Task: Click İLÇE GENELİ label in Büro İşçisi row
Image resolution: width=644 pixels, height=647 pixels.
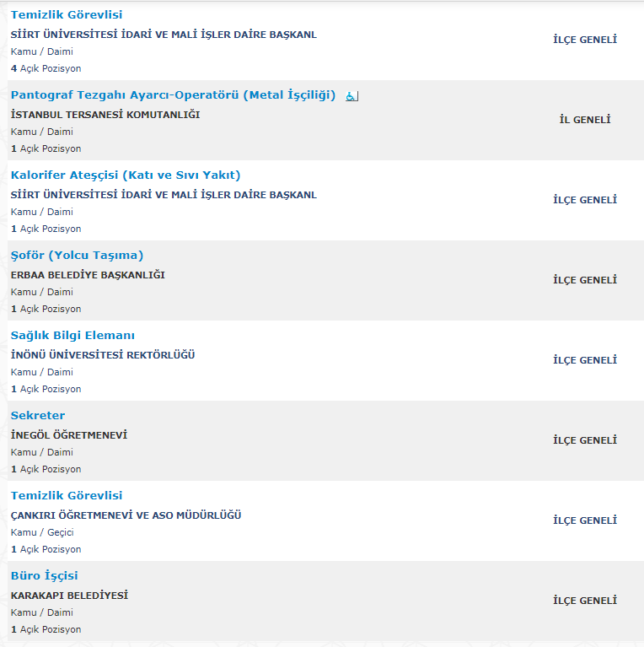Action: (x=585, y=601)
